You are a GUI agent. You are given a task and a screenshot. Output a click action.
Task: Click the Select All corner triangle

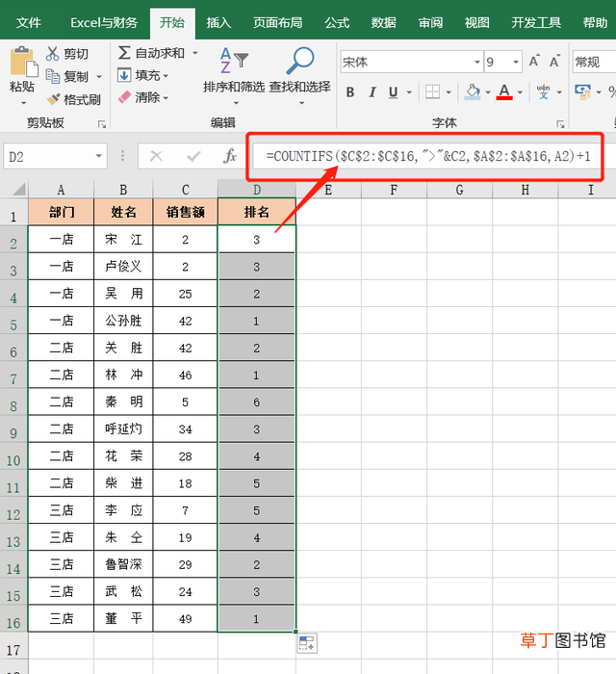(18, 189)
